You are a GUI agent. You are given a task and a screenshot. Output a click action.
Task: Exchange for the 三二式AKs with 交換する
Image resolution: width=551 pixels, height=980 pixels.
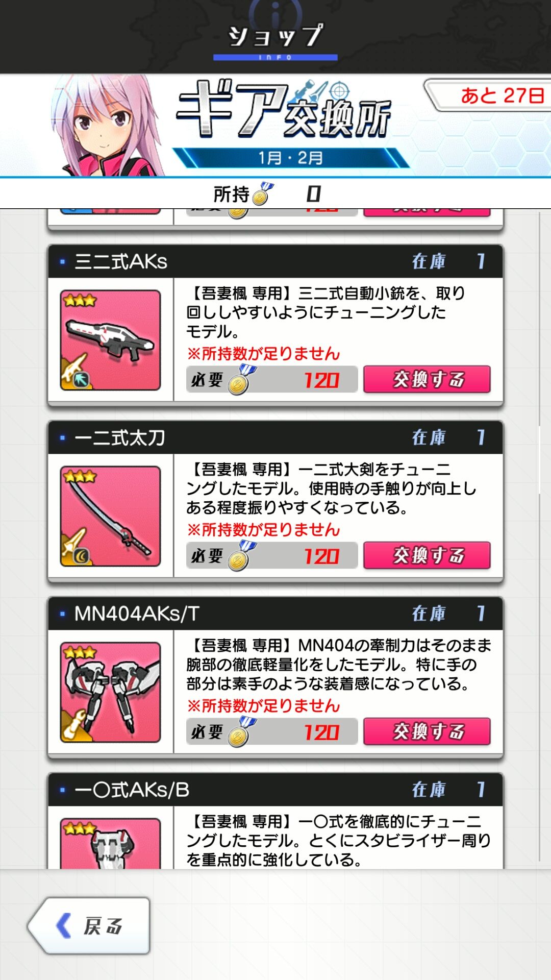click(427, 379)
